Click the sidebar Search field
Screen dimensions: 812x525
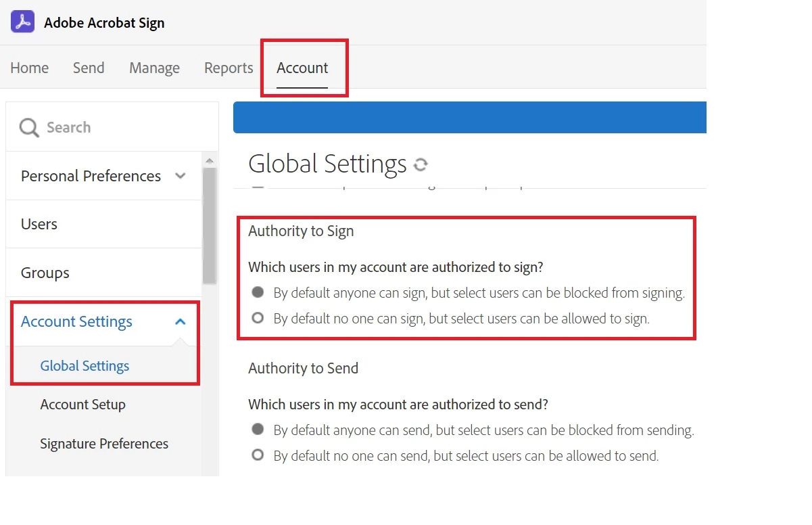(112, 127)
